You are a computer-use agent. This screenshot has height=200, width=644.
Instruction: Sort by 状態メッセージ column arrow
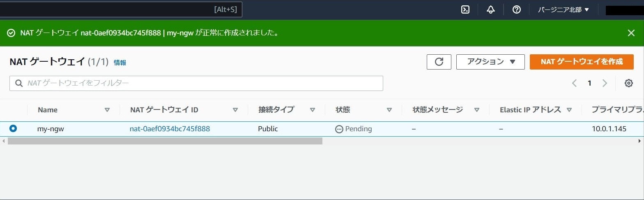point(477,110)
